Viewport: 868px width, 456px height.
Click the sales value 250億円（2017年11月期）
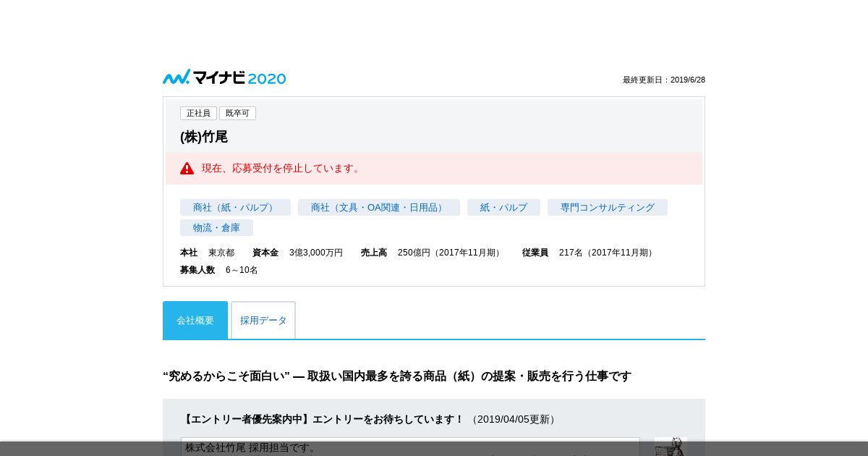coord(451,253)
